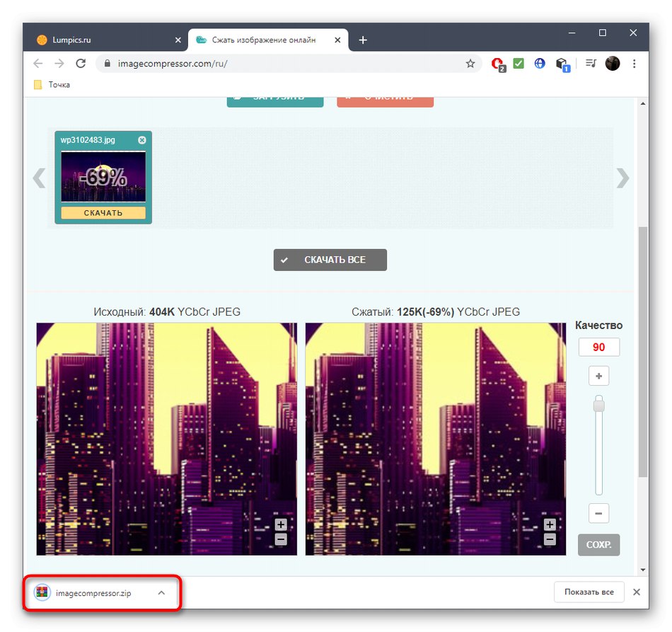The image size is (672, 632).
Task: Reload the imagecompressor page
Action: click(x=81, y=64)
